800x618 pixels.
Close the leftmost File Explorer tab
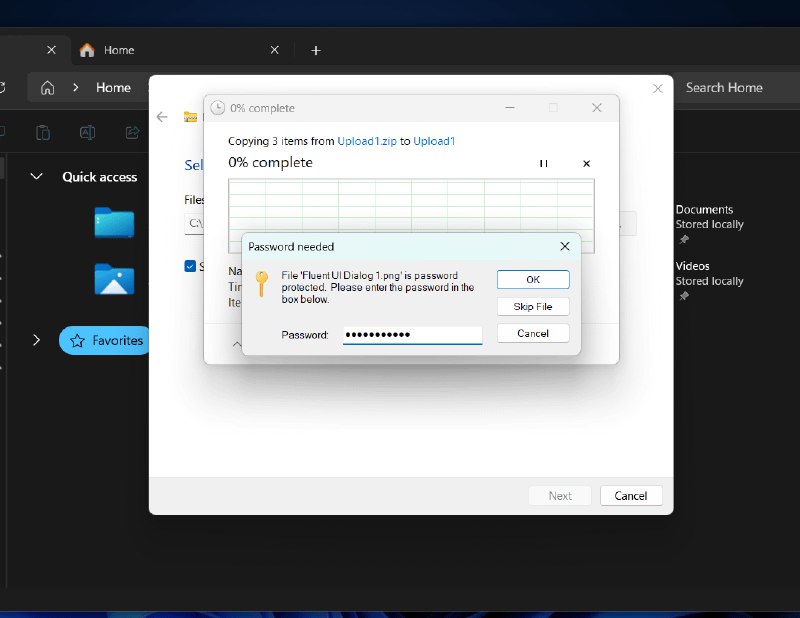(x=52, y=50)
